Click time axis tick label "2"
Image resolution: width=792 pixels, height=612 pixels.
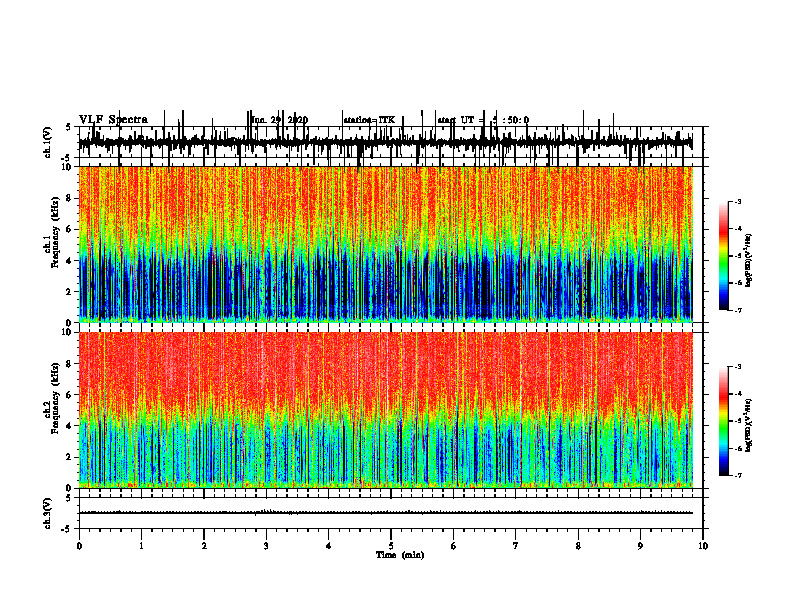pyautogui.click(x=204, y=546)
